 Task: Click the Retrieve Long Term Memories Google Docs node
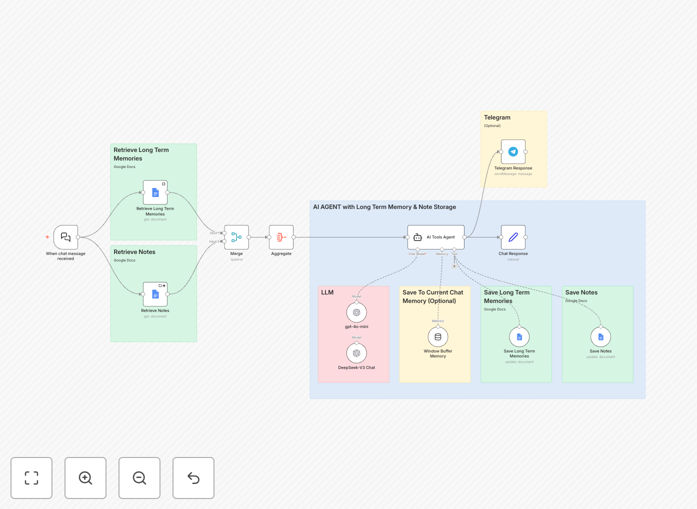coord(155,192)
